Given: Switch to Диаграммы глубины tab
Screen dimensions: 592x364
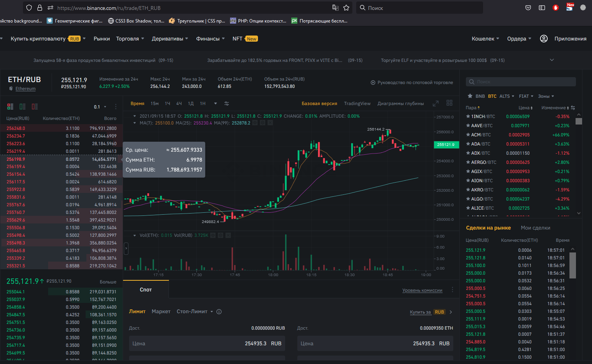Looking at the screenshot, I should pos(401,104).
